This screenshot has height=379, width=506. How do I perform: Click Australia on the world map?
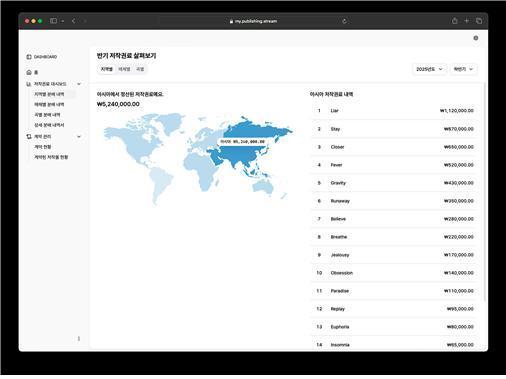263,187
